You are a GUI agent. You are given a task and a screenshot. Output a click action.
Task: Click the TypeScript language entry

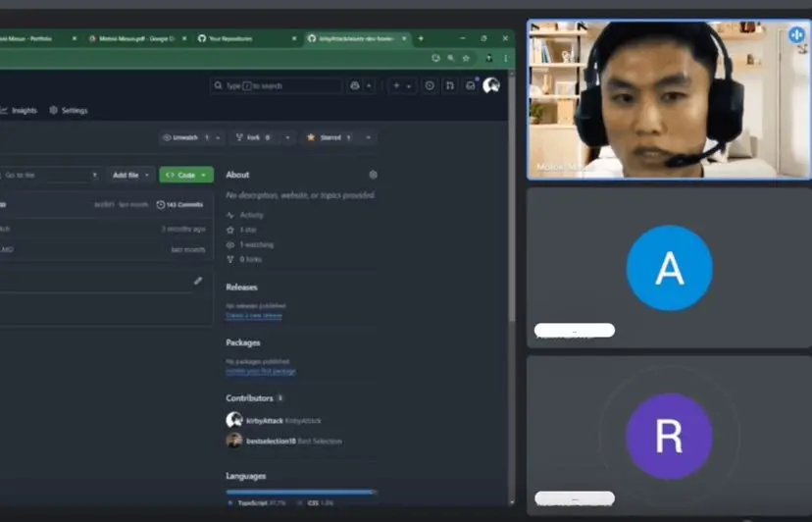click(x=256, y=502)
